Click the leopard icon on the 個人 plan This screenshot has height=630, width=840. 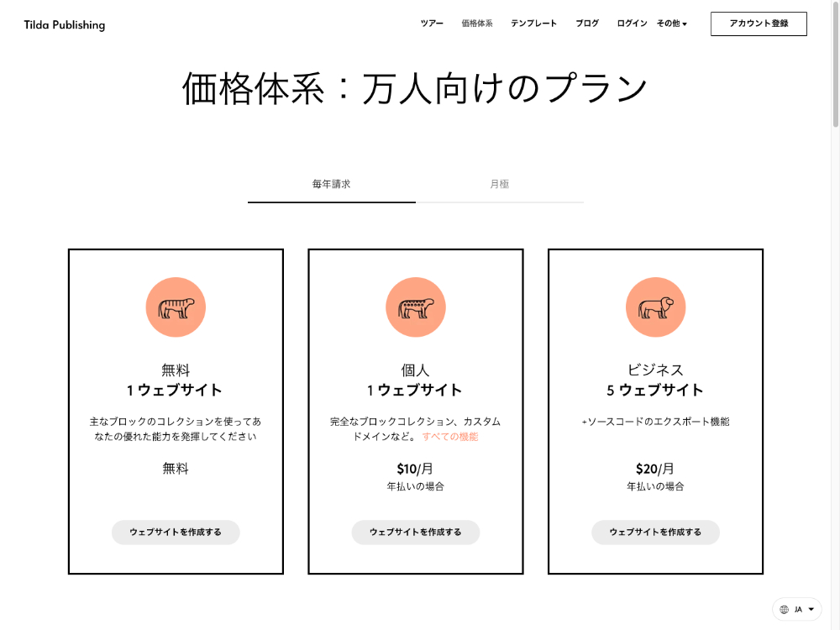(416, 307)
